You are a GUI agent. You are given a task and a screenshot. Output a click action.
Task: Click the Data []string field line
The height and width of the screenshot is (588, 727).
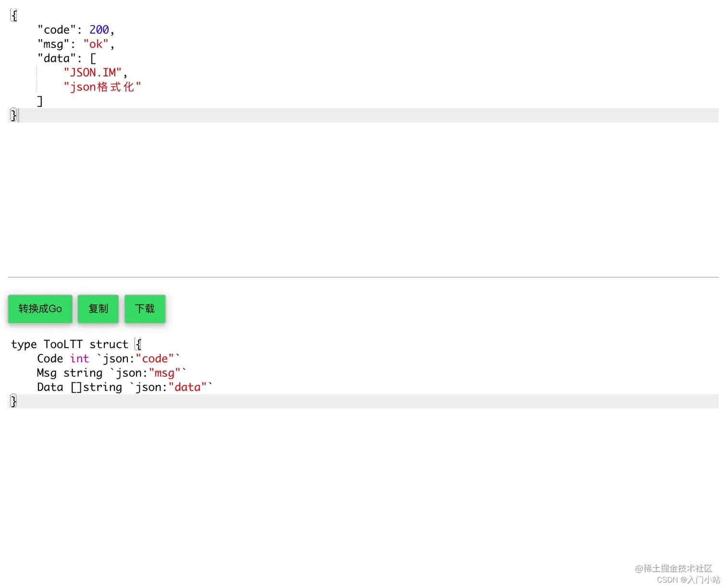tap(125, 387)
